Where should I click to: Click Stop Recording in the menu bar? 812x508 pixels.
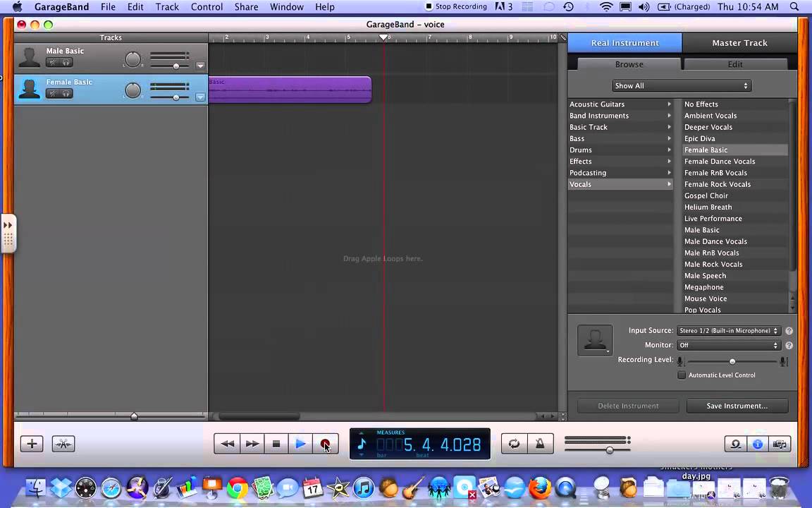456,7
